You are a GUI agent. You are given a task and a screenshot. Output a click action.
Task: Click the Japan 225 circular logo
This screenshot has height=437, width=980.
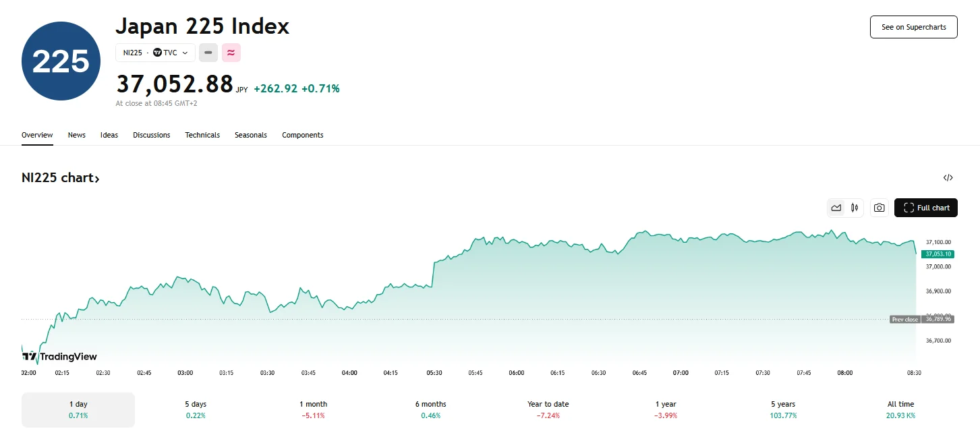pyautogui.click(x=60, y=61)
